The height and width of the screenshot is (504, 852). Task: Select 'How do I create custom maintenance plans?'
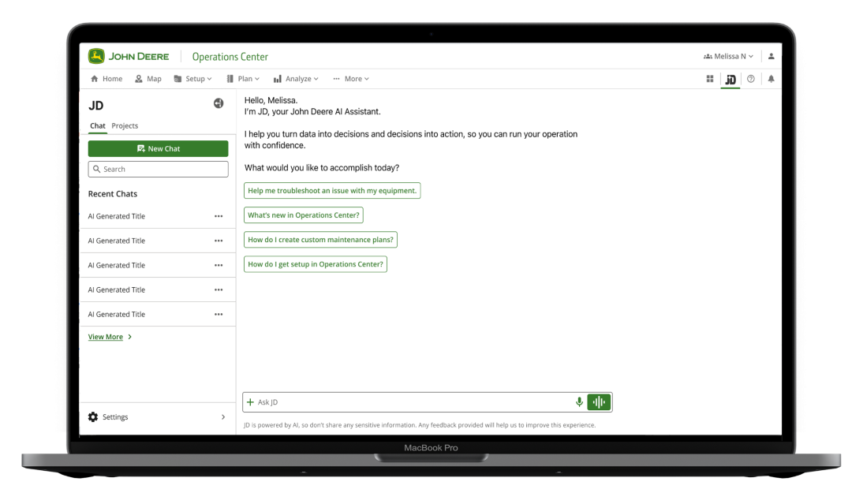[320, 240]
